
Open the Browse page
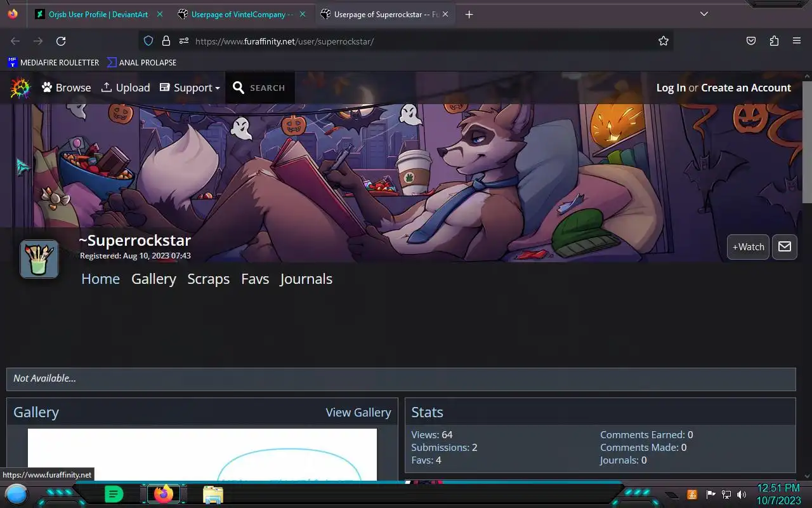click(67, 88)
